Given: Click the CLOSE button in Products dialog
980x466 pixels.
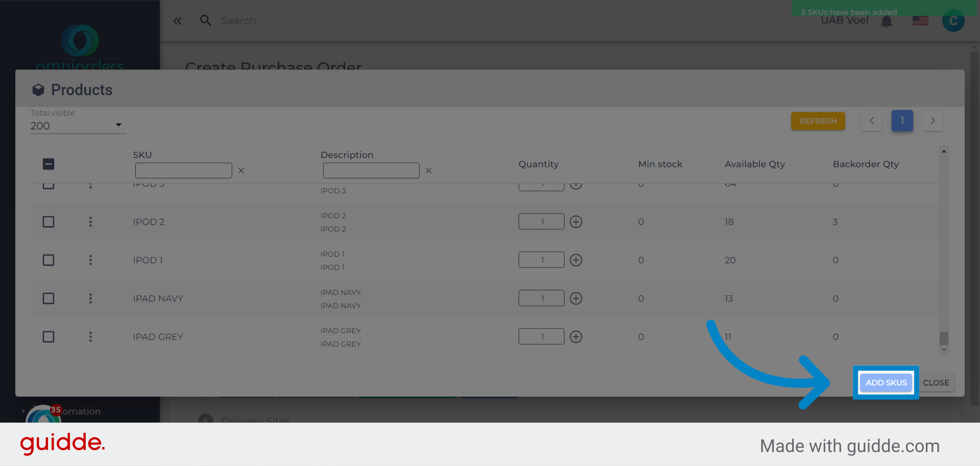Looking at the screenshot, I should point(936,383).
